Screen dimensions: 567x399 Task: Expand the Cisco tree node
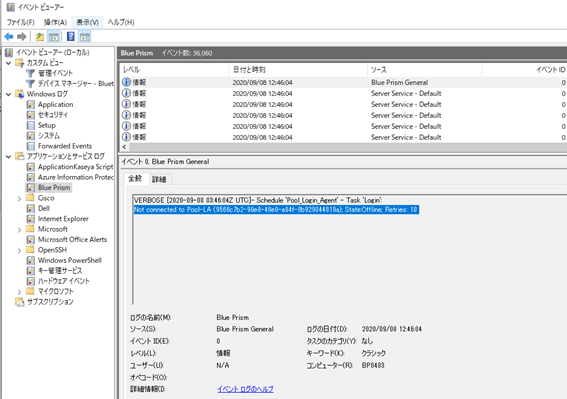[20, 199]
